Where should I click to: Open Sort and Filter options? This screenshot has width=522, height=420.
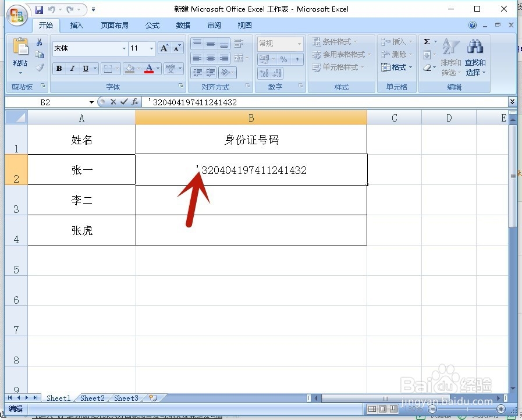451,57
